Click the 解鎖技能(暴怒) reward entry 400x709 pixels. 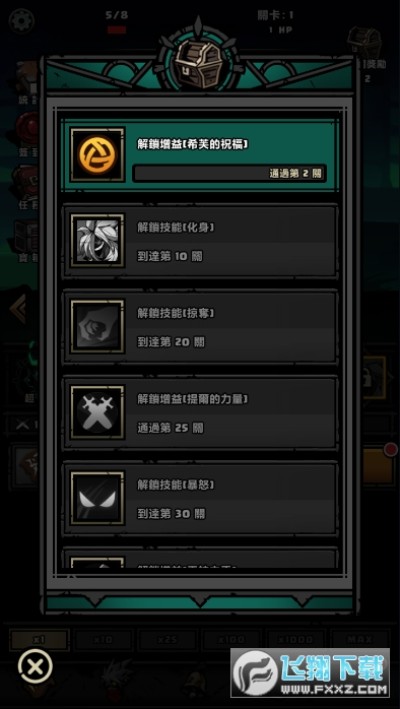(x=200, y=498)
